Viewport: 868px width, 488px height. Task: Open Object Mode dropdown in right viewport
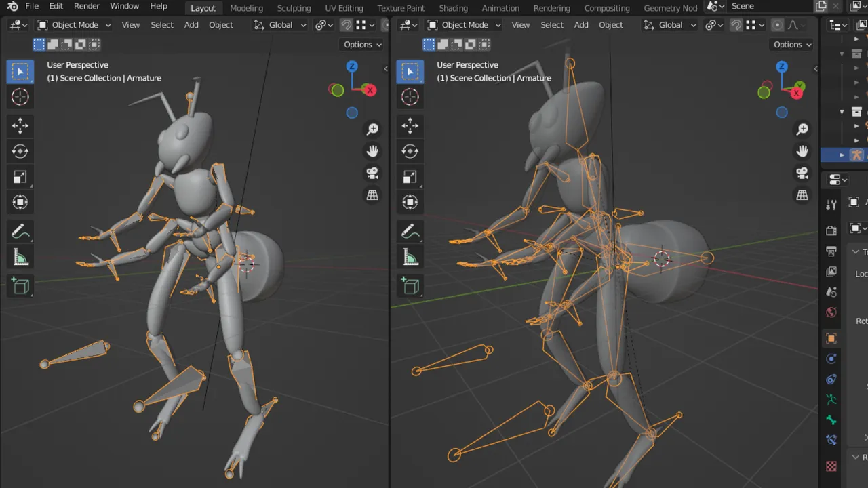pyautogui.click(x=464, y=25)
